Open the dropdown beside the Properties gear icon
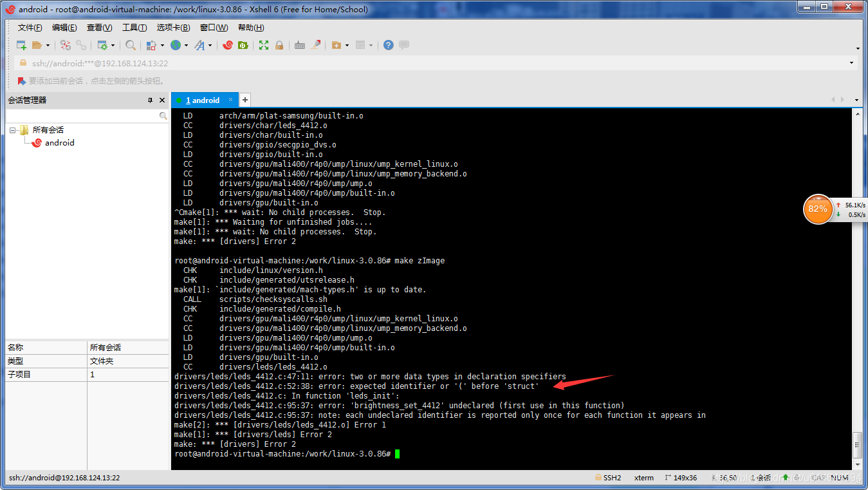 (113, 45)
